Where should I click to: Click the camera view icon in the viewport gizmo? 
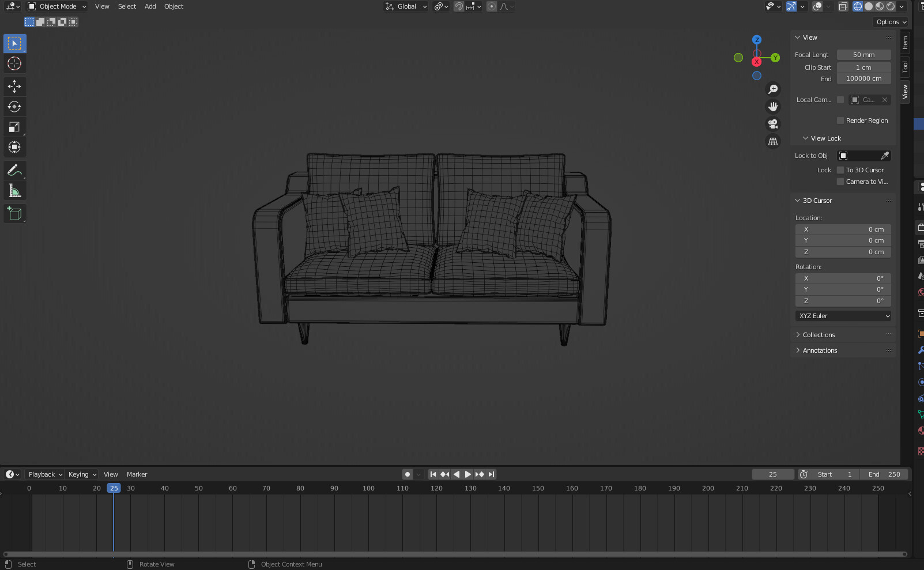coord(773,123)
